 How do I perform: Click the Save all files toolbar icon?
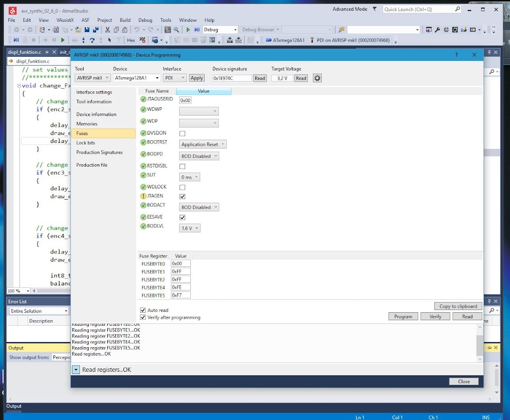(x=96, y=30)
